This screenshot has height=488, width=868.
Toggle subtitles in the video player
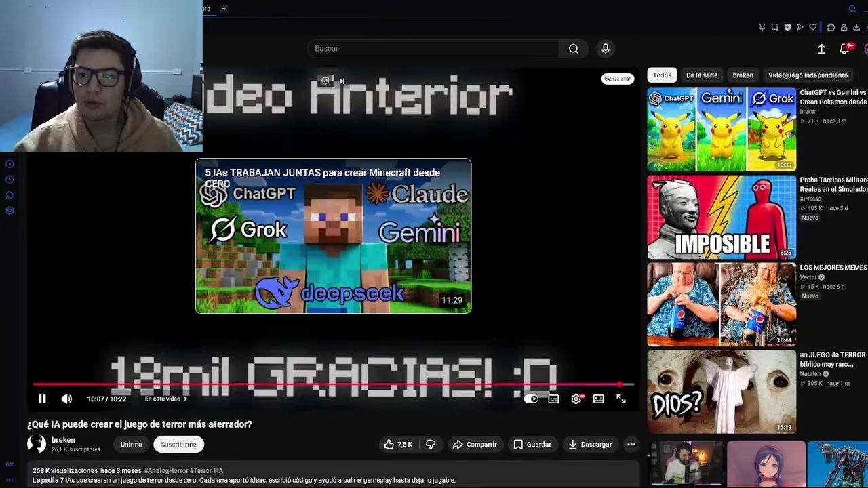pos(553,399)
